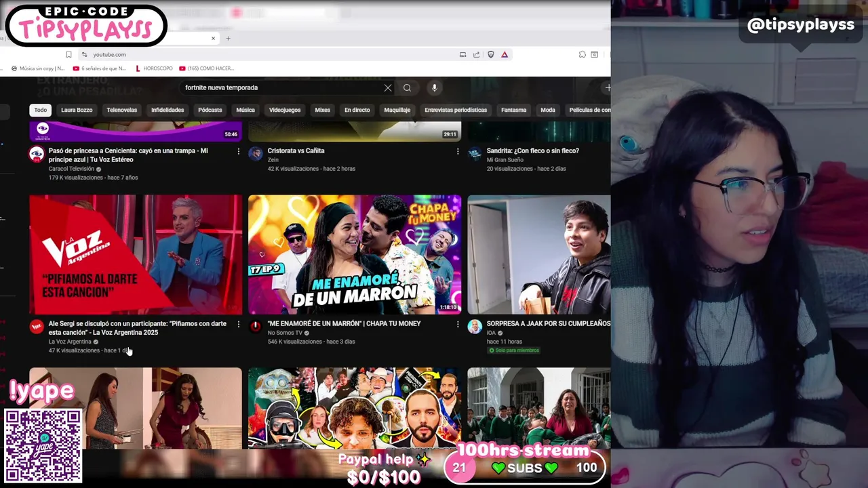Click 'No Somos TV' channel name

click(x=285, y=333)
